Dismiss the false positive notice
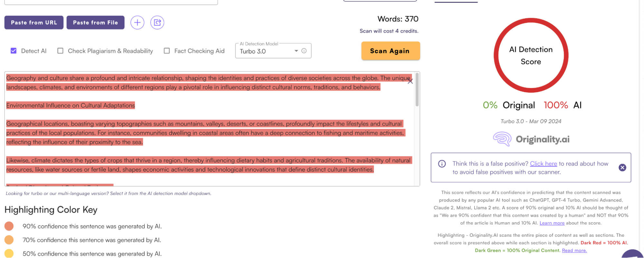This screenshot has width=644, height=258. 622,167
